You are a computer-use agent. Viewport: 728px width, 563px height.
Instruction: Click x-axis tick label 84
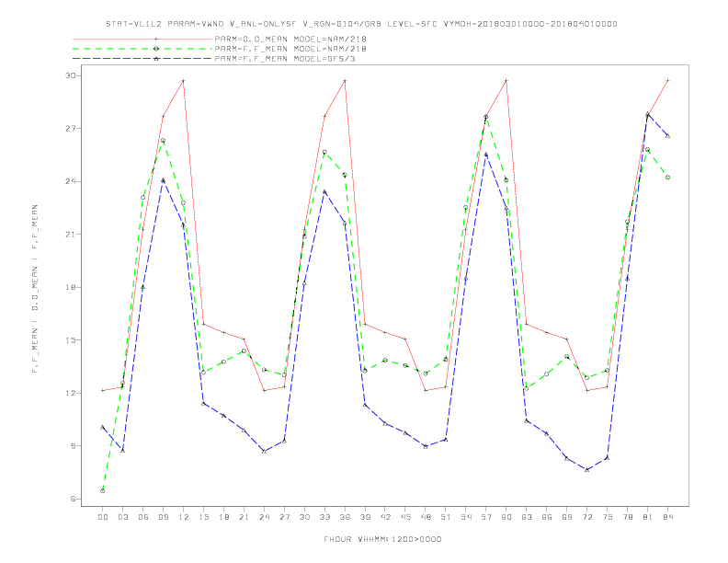coord(668,517)
